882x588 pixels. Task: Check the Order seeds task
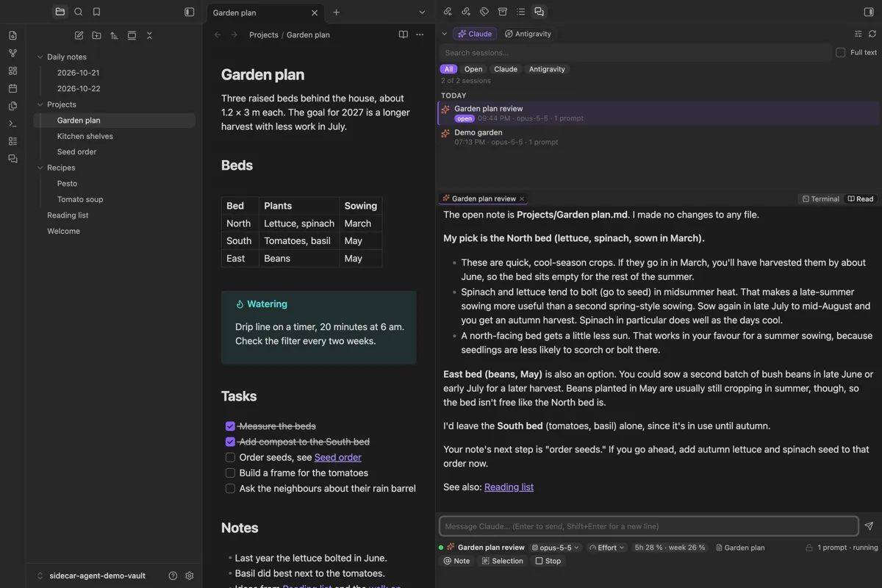(x=230, y=457)
